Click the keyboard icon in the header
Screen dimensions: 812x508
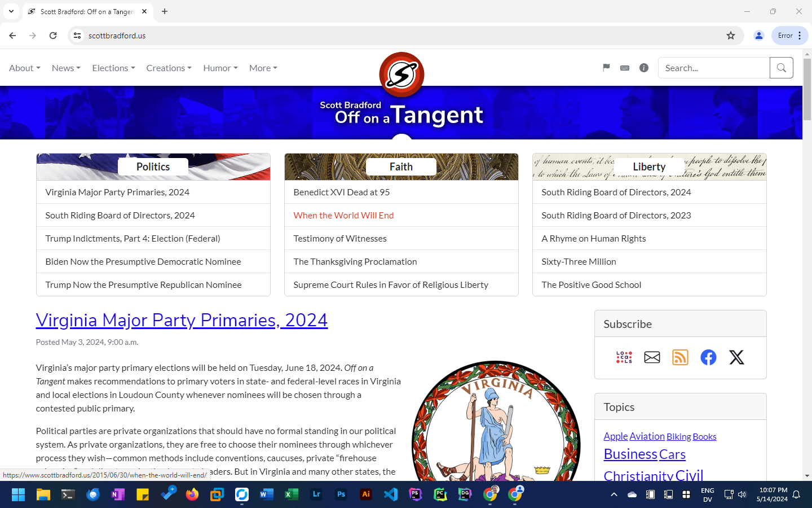coord(625,68)
